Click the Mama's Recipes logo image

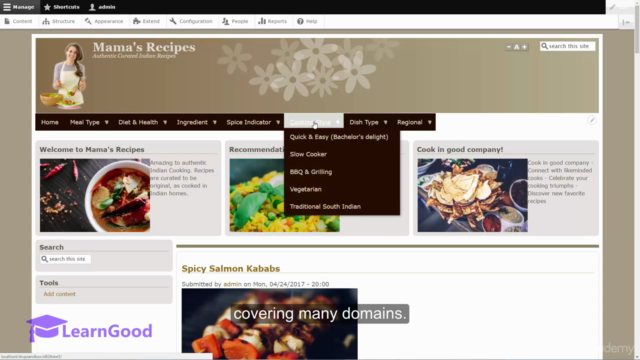pos(64,76)
